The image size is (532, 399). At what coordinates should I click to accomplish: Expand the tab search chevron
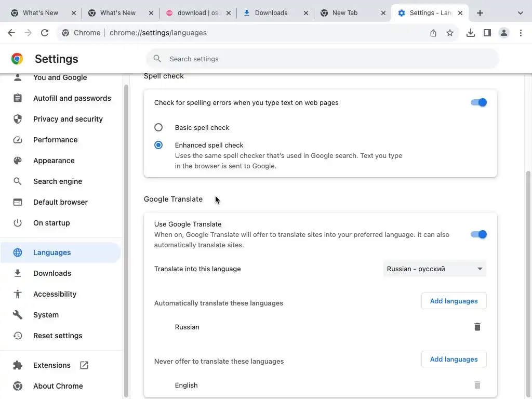click(x=521, y=13)
